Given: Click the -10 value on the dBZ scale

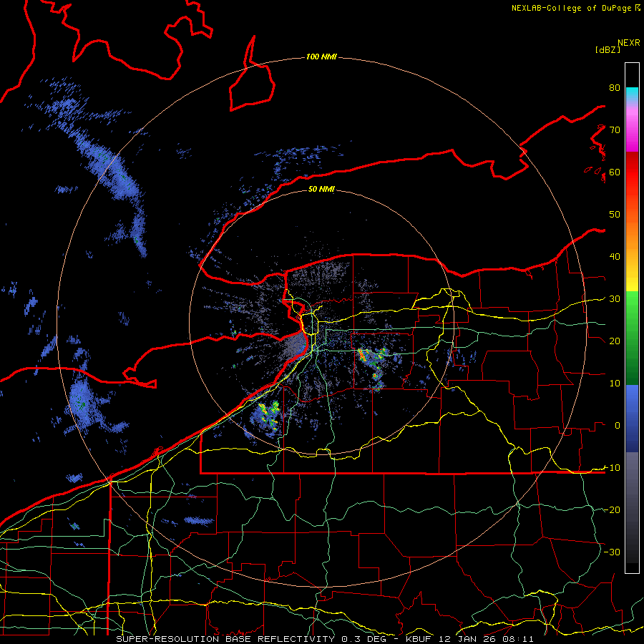Looking at the screenshot, I should click(612, 468).
